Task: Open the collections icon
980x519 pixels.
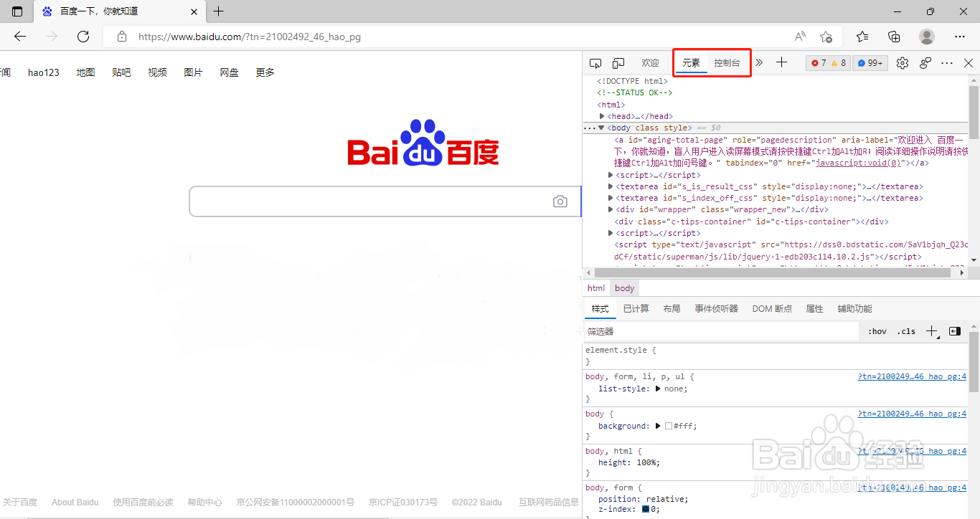Action: click(894, 37)
